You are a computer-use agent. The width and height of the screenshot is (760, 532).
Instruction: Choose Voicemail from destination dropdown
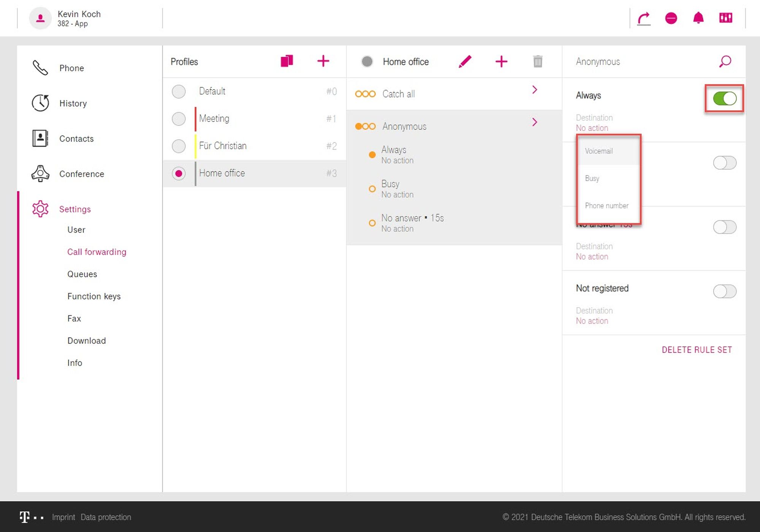click(x=599, y=151)
